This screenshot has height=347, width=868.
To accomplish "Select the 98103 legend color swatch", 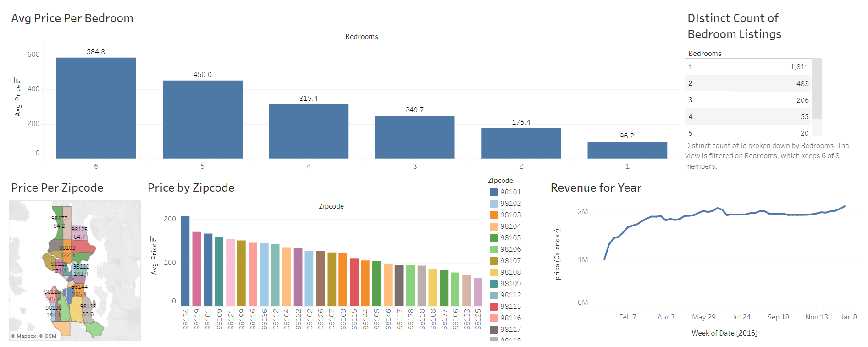I will coord(493,215).
